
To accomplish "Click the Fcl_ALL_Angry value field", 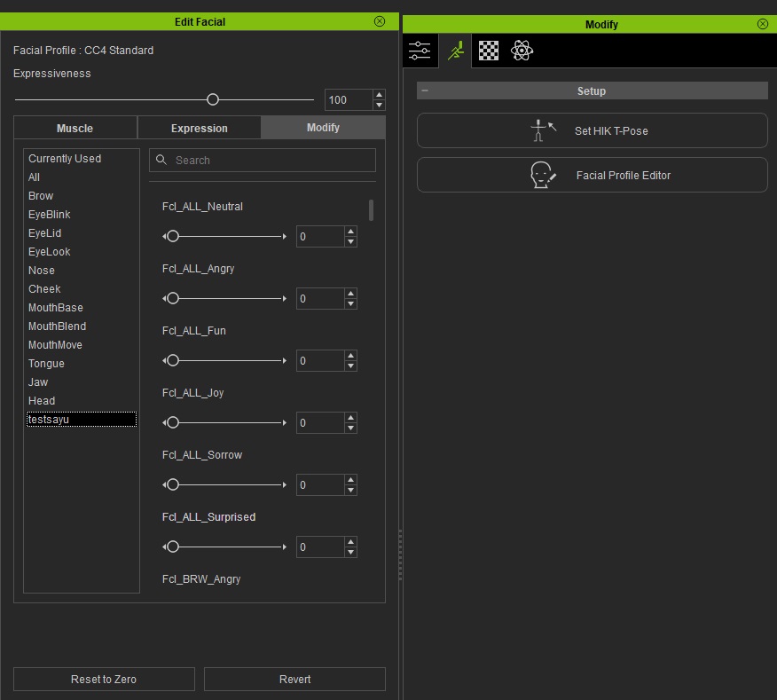I will [320, 298].
